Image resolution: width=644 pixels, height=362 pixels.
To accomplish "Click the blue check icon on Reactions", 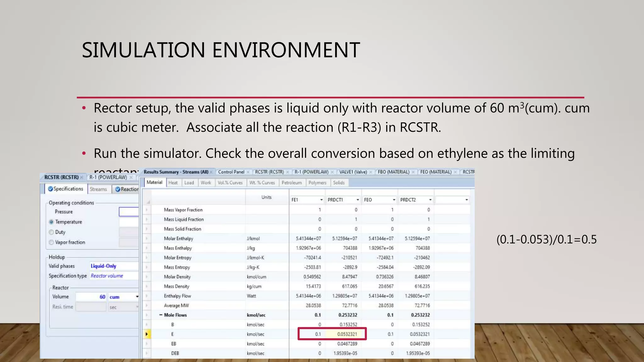I will tap(118, 189).
